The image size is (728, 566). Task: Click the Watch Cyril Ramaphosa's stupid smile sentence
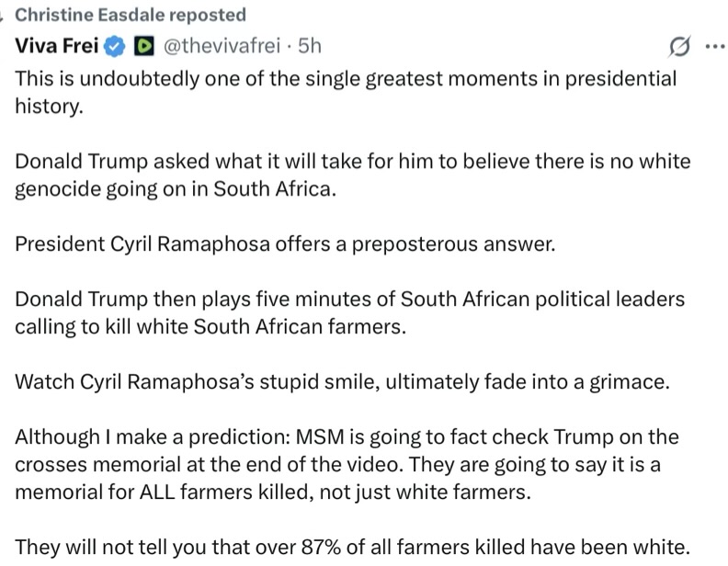click(342, 382)
